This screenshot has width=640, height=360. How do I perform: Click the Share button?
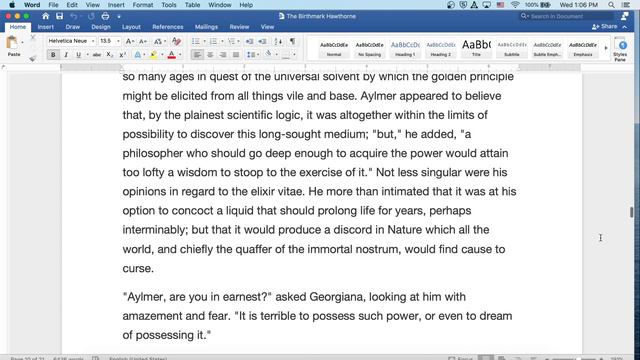click(604, 27)
